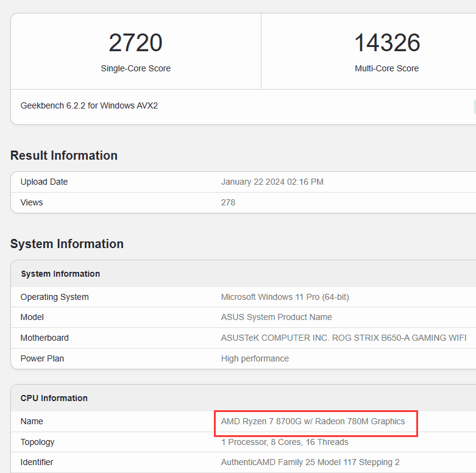Viewport: 476px width, 473px height.
Task: Select the Microsoft Windows 11 Pro value
Action: pyautogui.click(x=285, y=297)
